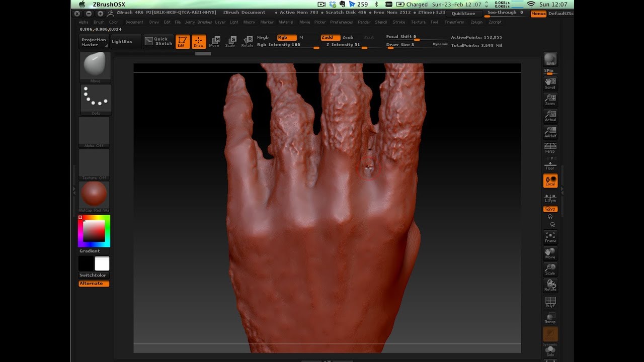Open the Document menu
Image resolution: width=644 pixels, height=362 pixels.
pyautogui.click(x=134, y=22)
